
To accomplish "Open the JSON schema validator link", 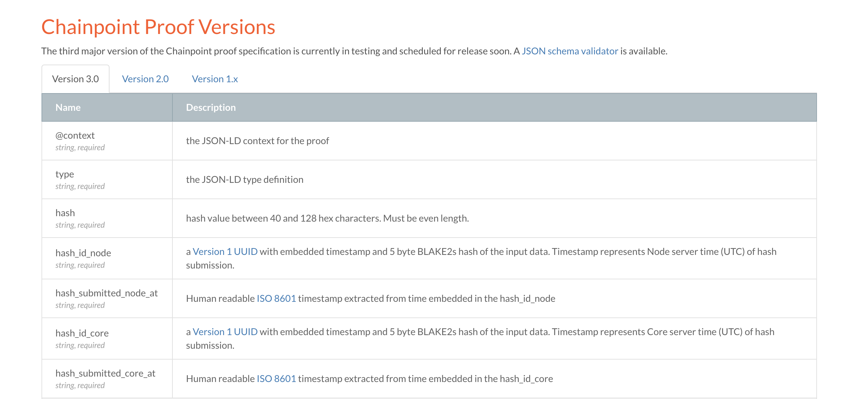I will [x=570, y=51].
